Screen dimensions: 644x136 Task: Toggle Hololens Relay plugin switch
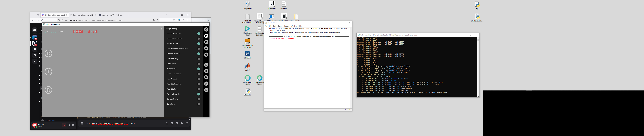(x=199, y=59)
